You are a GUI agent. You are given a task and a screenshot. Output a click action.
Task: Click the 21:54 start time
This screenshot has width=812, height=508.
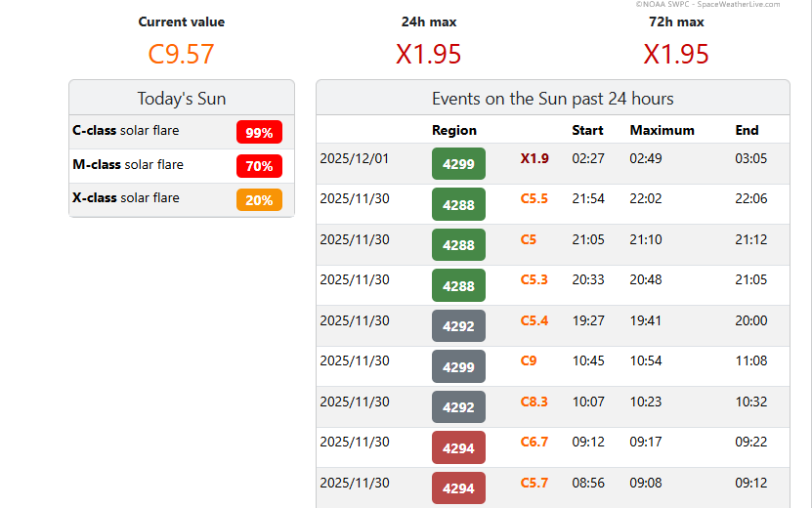[x=588, y=199]
